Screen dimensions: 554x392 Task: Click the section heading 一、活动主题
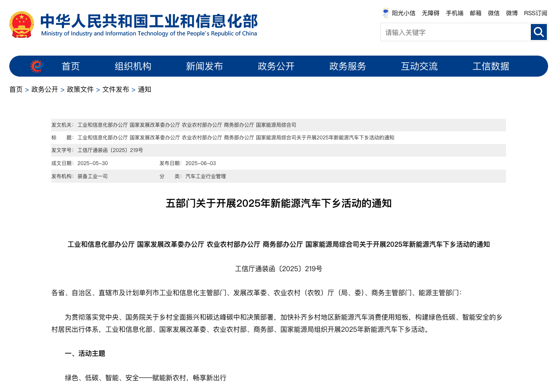(85, 354)
